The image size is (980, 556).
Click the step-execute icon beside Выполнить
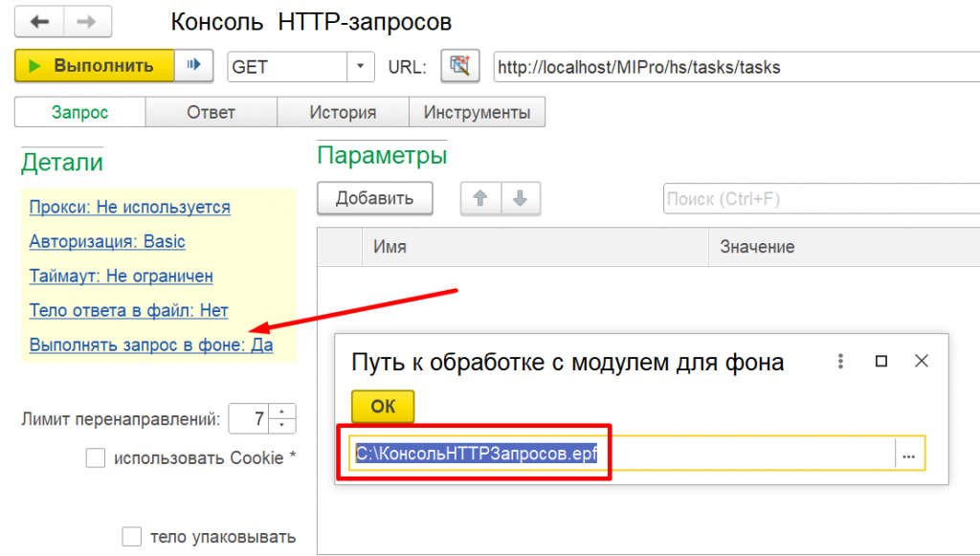click(193, 66)
